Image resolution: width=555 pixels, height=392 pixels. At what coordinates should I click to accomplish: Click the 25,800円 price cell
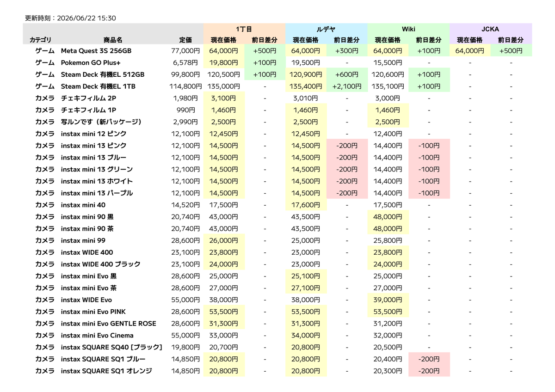(x=388, y=240)
